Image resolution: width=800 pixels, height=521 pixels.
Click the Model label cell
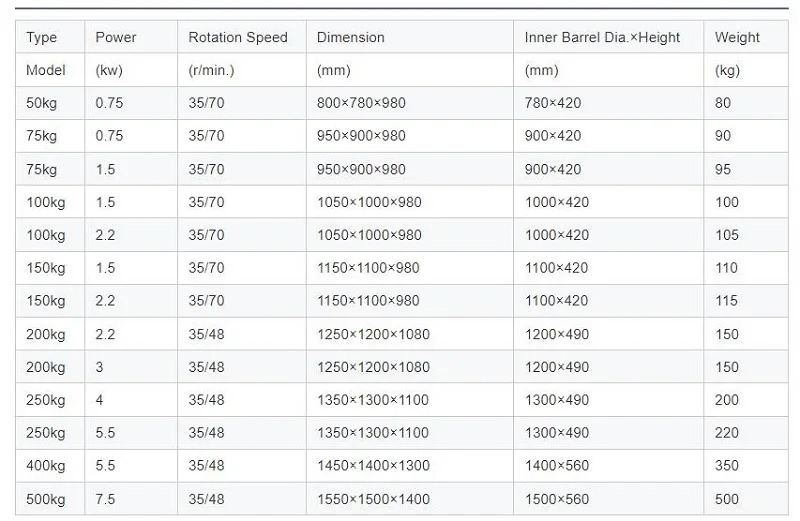[46, 71]
